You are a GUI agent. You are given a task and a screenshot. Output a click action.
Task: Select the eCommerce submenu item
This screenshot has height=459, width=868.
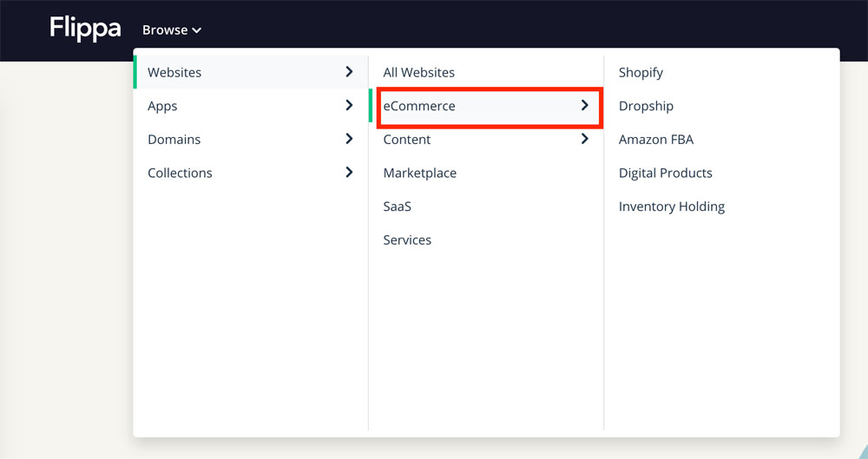[x=487, y=105]
